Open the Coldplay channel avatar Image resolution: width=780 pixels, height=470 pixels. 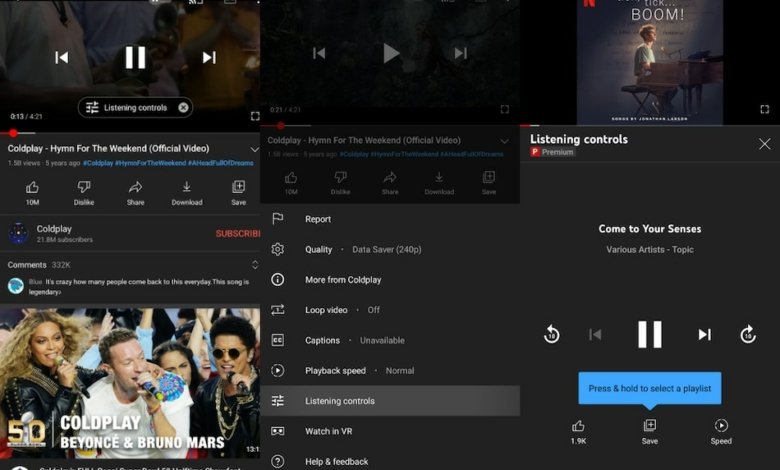[x=18, y=233]
